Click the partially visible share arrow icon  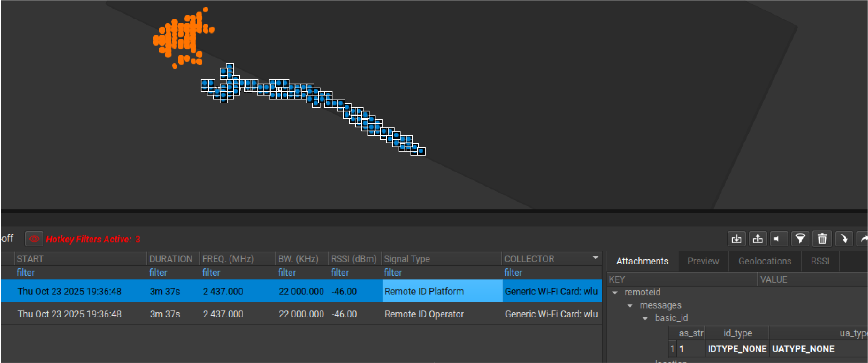[863, 239]
